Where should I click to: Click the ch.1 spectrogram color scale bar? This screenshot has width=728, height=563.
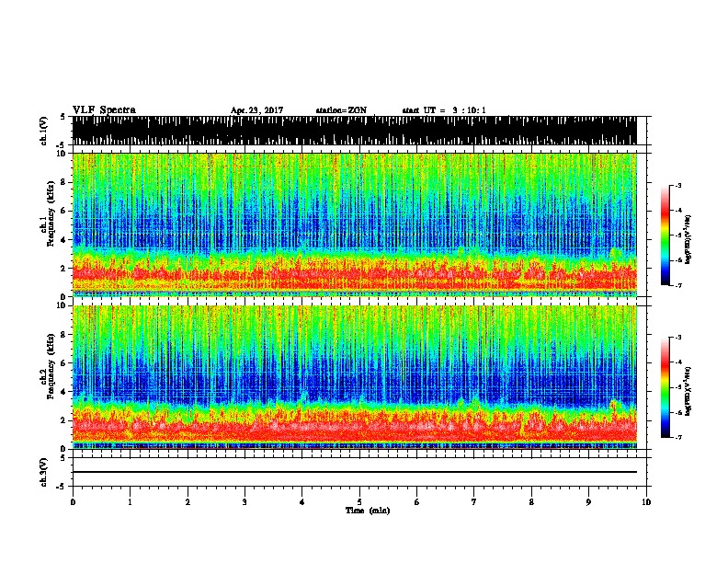[665, 236]
